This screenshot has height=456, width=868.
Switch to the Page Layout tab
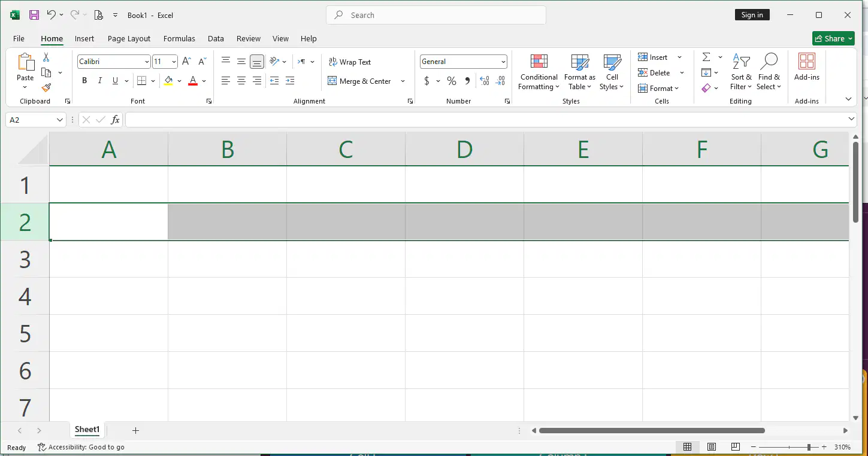point(129,38)
